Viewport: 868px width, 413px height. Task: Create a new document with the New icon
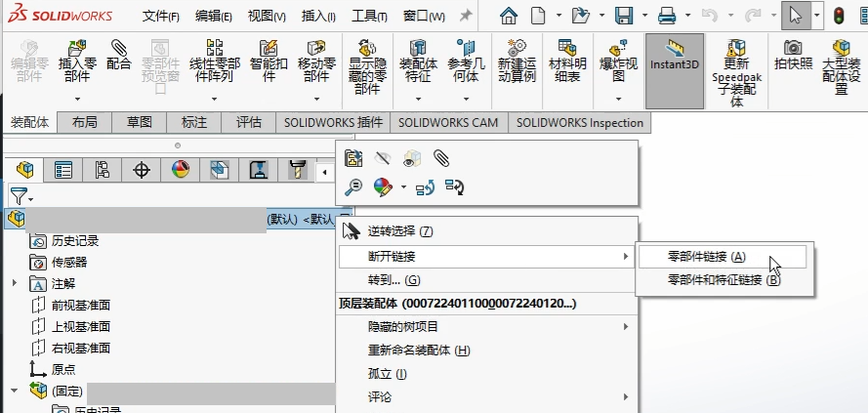(x=538, y=16)
